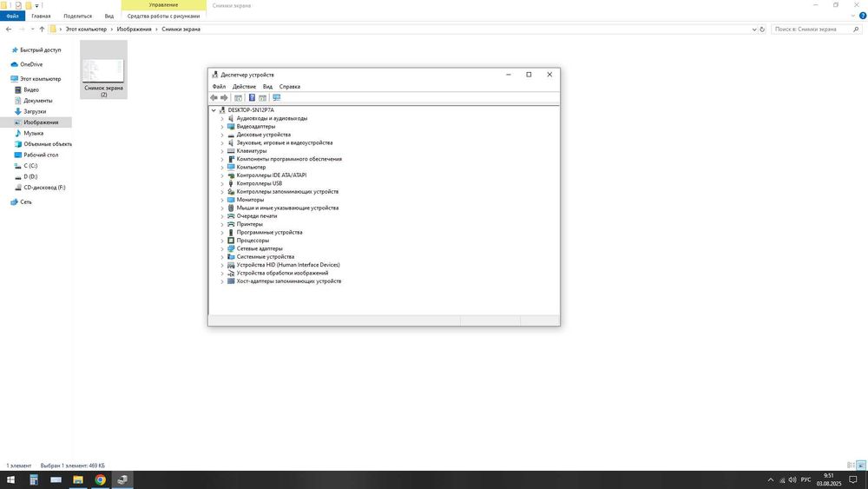The height and width of the screenshot is (489, 868).
Task: Switch Explorer to large thumbnails view toggle
Action: pyautogui.click(x=861, y=466)
